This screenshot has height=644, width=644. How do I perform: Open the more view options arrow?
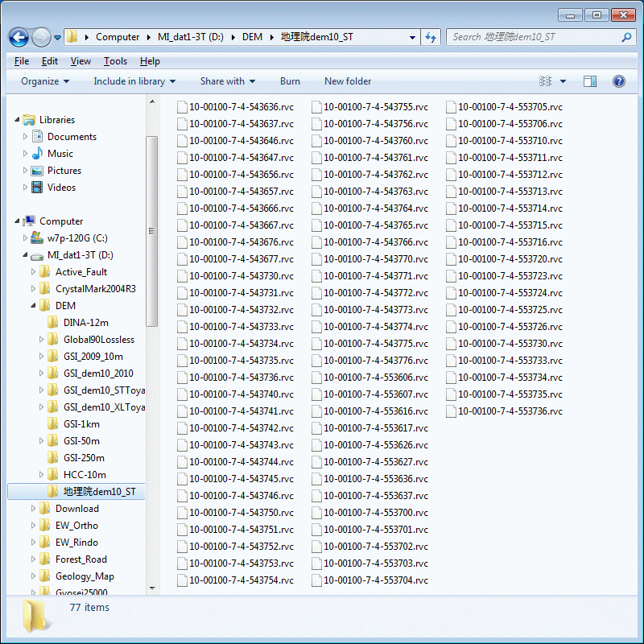563,81
